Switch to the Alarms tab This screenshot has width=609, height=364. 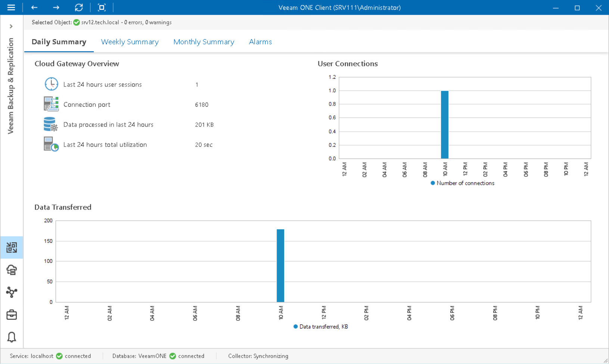point(260,42)
